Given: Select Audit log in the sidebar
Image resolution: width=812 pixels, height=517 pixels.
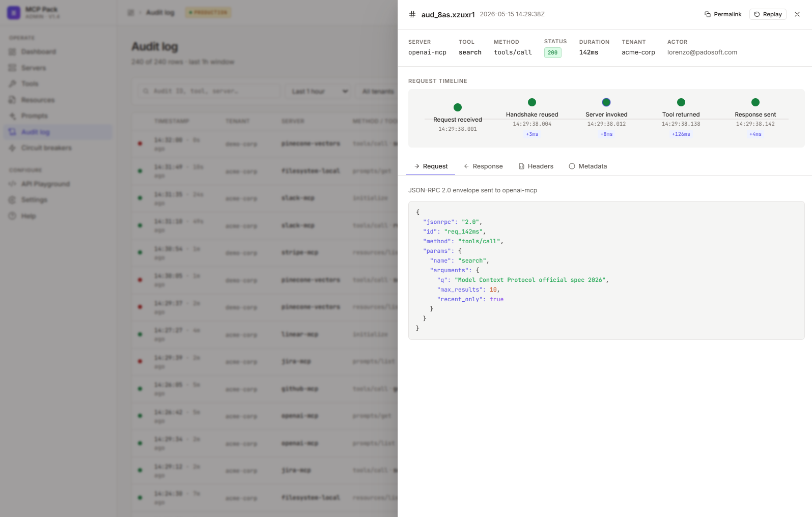Looking at the screenshot, I should coord(58,132).
